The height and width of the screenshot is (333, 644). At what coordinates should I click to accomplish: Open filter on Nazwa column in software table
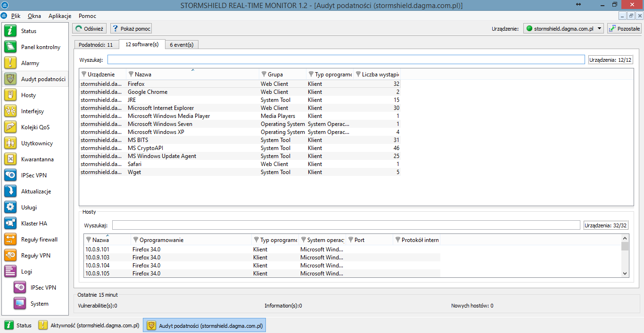point(131,75)
